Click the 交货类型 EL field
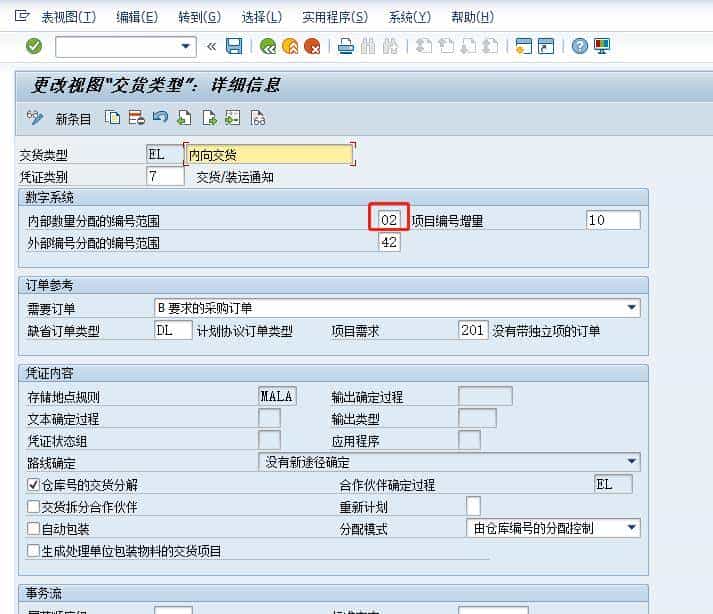The image size is (713, 614). click(x=165, y=154)
